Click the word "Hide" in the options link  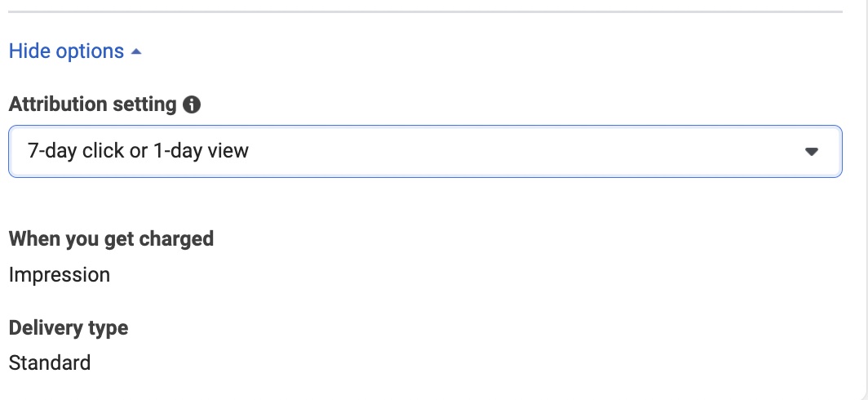[30, 51]
